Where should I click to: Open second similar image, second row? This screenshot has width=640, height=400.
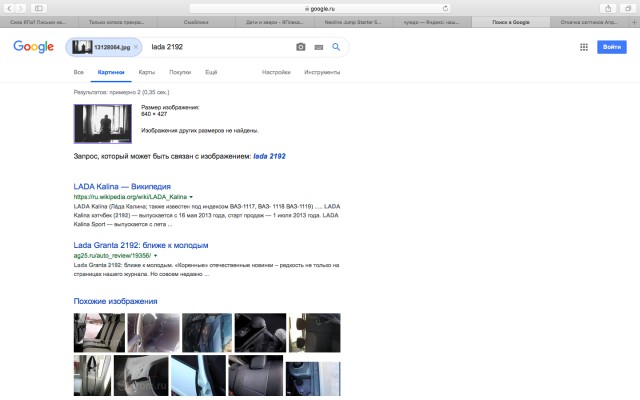[x=141, y=376]
